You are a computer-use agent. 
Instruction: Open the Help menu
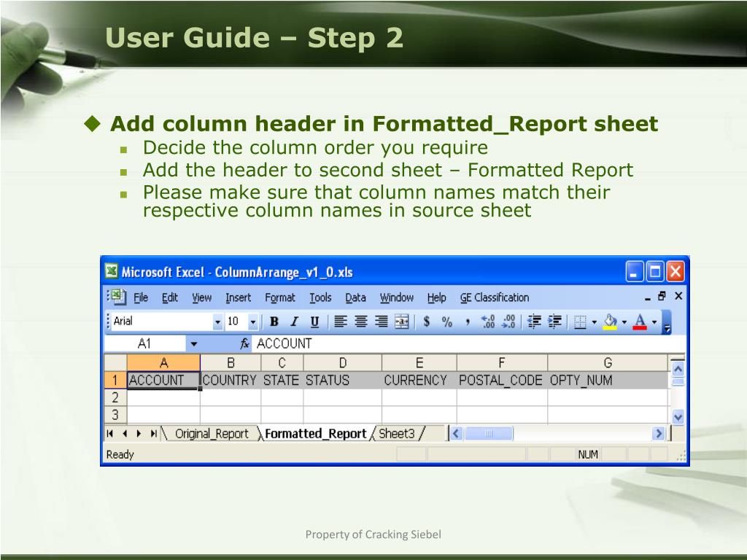pos(436,297)
